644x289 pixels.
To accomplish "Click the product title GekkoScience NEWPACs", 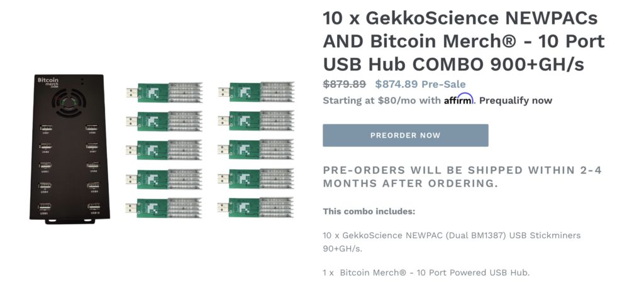I will coord(464,41).
